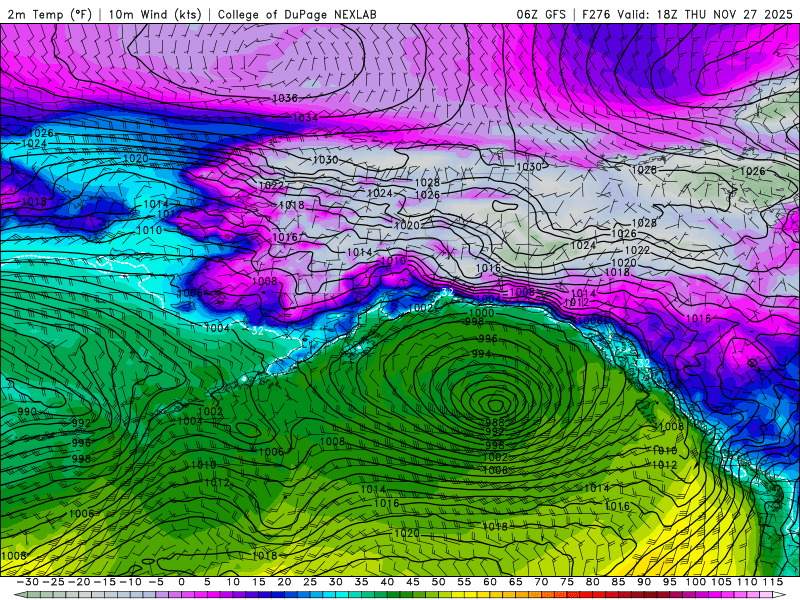Image resolution: width=800 pixels, height=600 pixels.
Task: Click the 105 value on the temperature scale
Action: coord(722,582)
